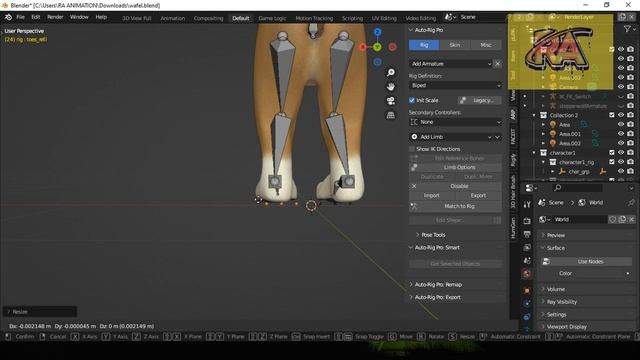Open the Object properties orange square icon

point(527,291)
